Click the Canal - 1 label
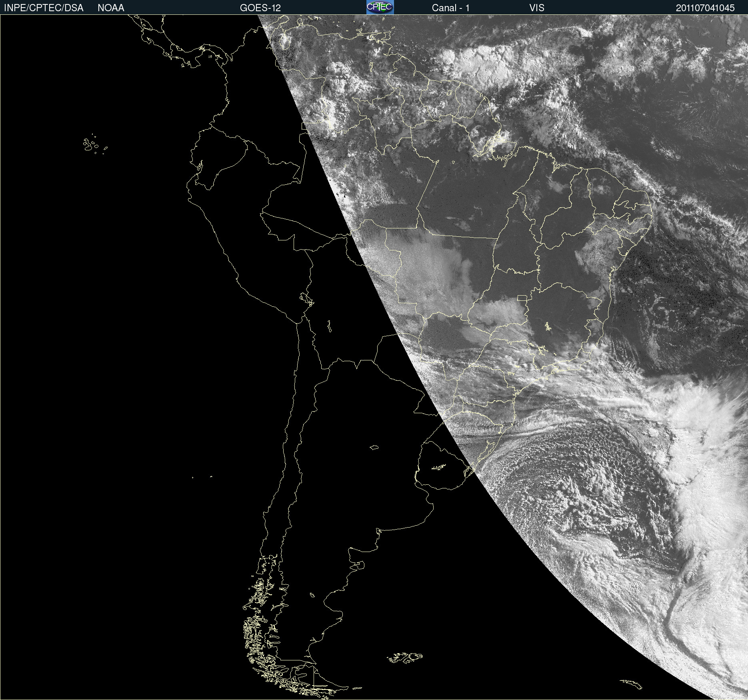The image size is (748, 700). pos(451,8)
